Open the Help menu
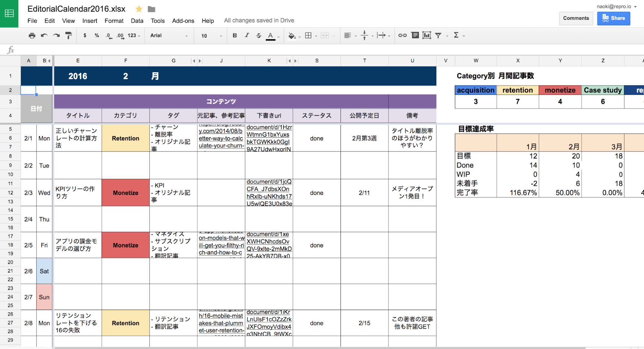The height and width of the screenshot is (349, 644). point(208,21)
